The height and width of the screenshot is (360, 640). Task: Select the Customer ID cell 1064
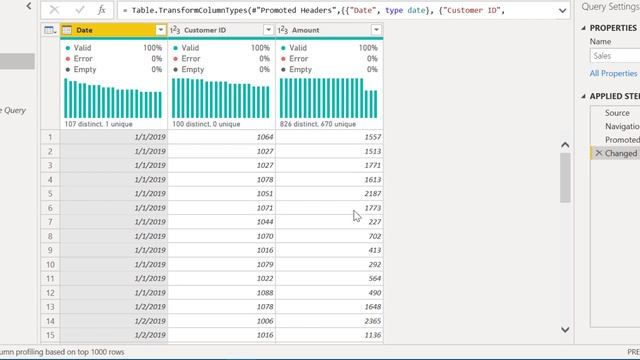pos(222,137)
